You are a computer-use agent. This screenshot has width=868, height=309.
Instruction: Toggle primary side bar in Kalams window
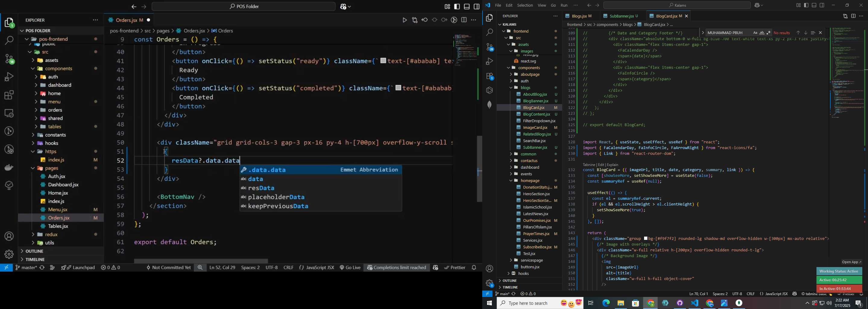point(806,5)
